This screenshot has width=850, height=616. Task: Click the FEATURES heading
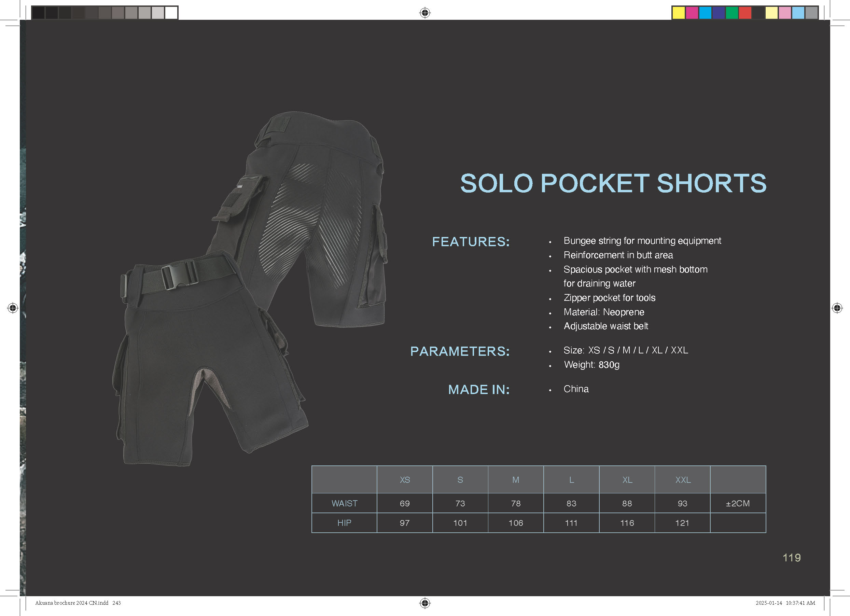tap(471, 242)
